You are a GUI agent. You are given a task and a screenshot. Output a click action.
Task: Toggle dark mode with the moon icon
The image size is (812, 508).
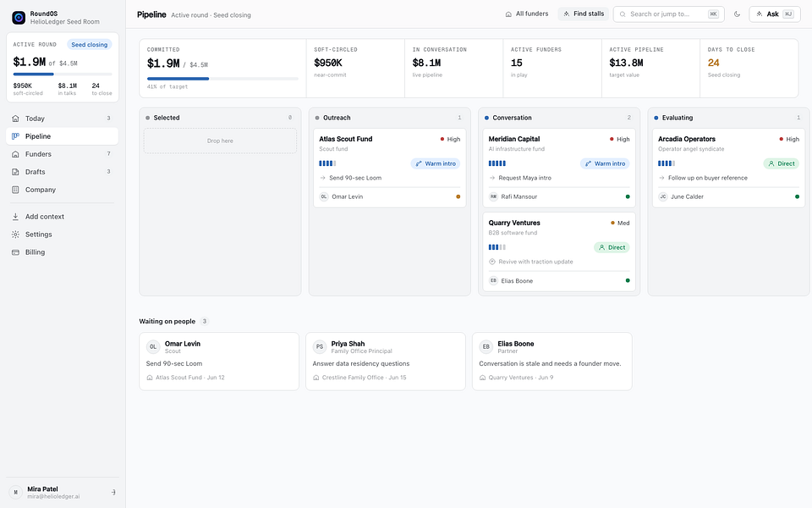737,14
